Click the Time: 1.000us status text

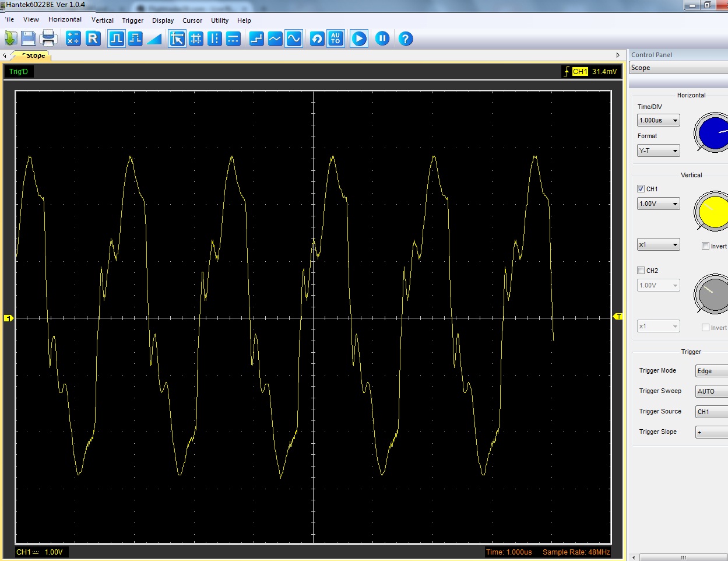pyautogui.click(x=509, y=552)
